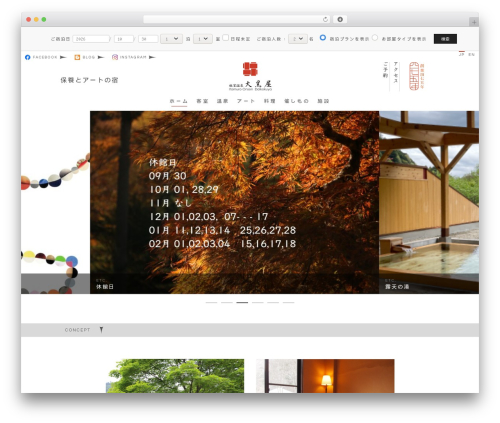Open a new tab with plus button
This screenshot has height=423, width=500.
[474, 22]
